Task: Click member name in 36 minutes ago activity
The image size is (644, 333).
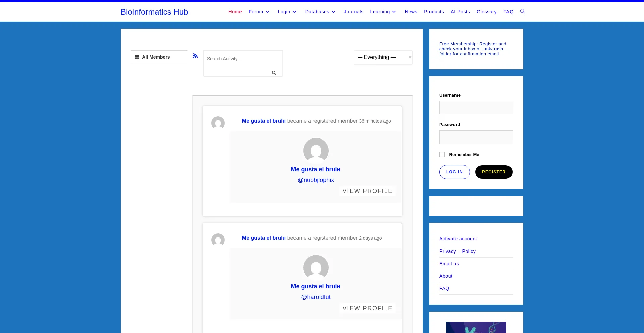Action: tap(264, 121)
